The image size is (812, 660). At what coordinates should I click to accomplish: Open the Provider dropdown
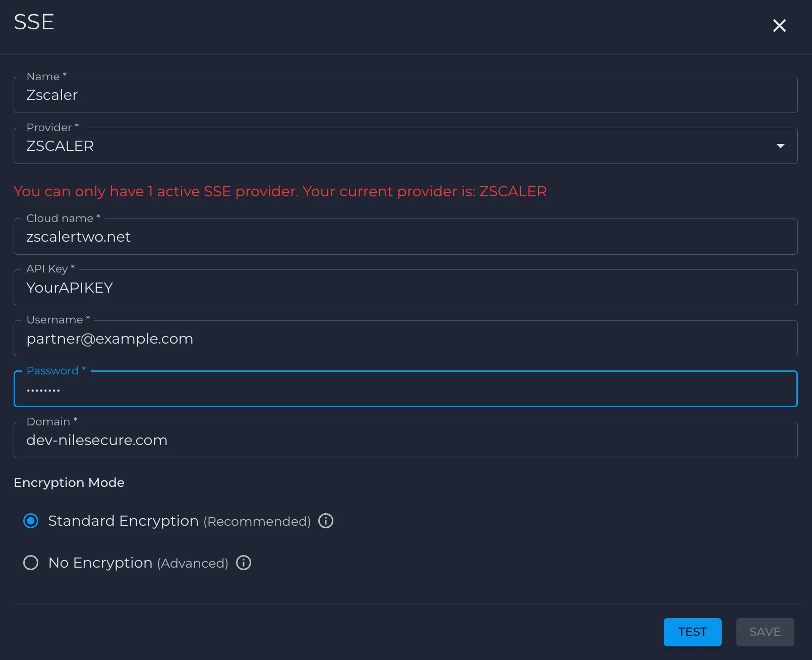click(405, 146)
